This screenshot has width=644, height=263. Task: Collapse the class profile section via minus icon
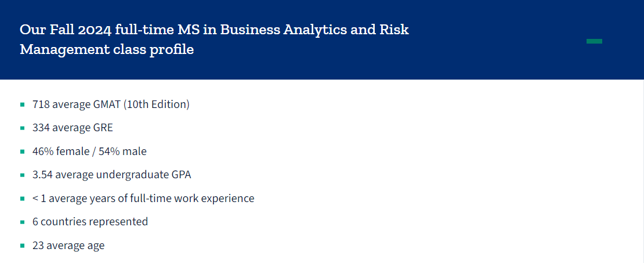point(594,41)
